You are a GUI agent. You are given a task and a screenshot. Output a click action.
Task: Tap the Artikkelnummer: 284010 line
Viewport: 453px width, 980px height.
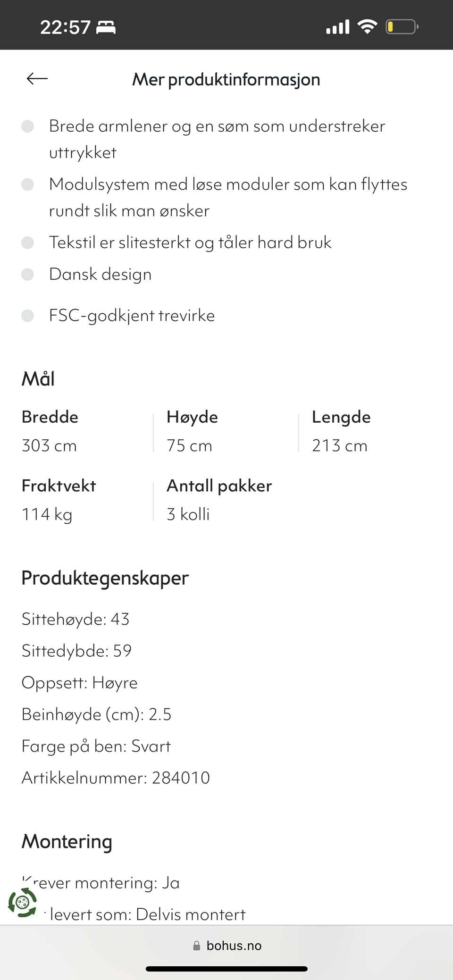pos(116,778)
